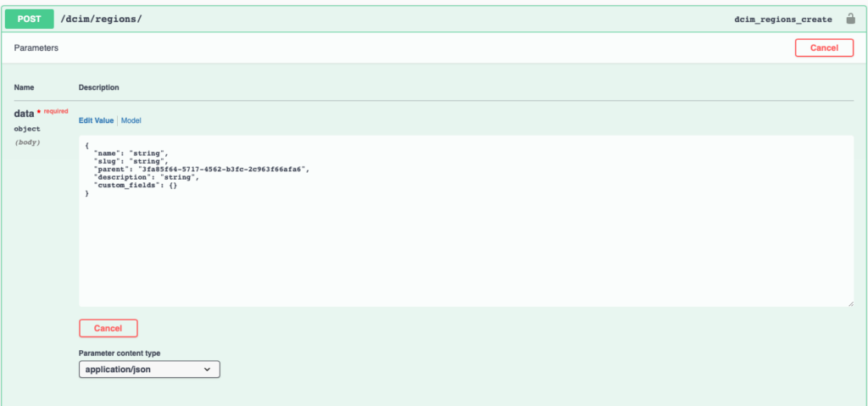Click the textarea resize handle
Image resolution: width=868 pixels, height=406 pixels.
pos(849,302)
